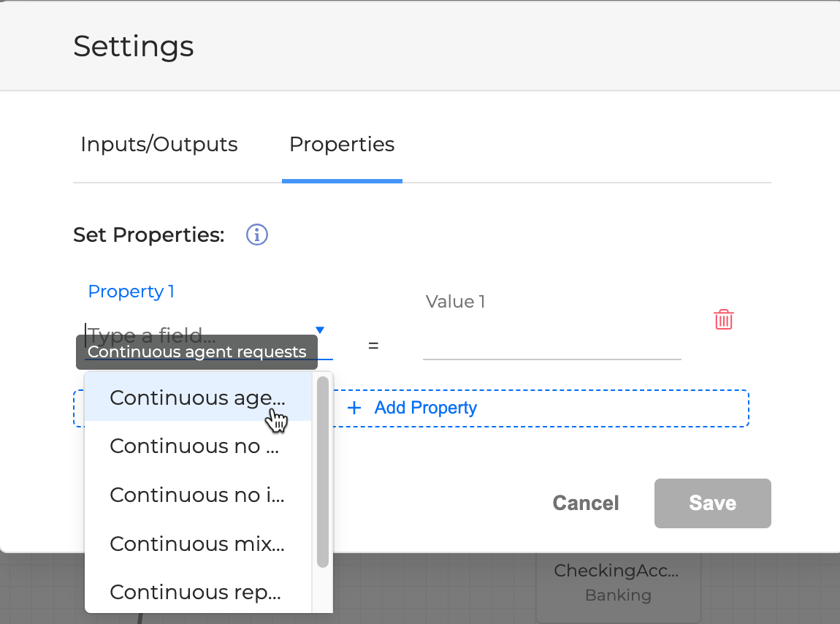Click the Save button
The width and height of the screenshot is (840, 624).
pos(712,503)
